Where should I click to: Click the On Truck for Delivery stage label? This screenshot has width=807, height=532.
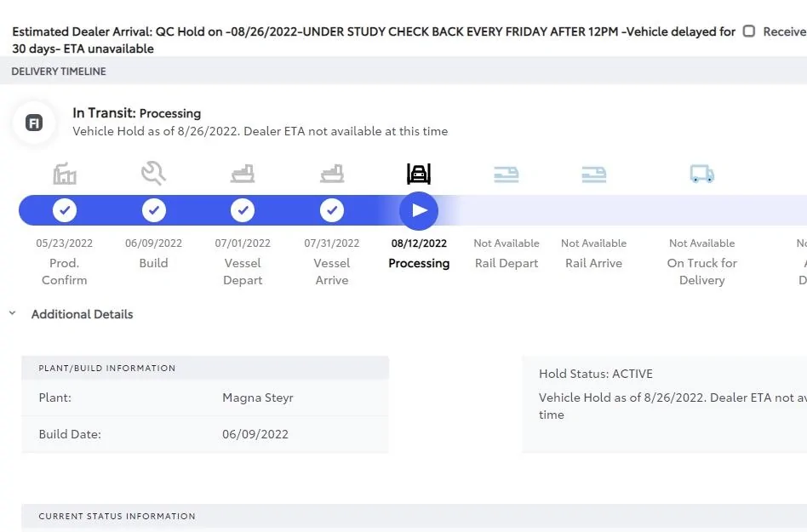702,272
